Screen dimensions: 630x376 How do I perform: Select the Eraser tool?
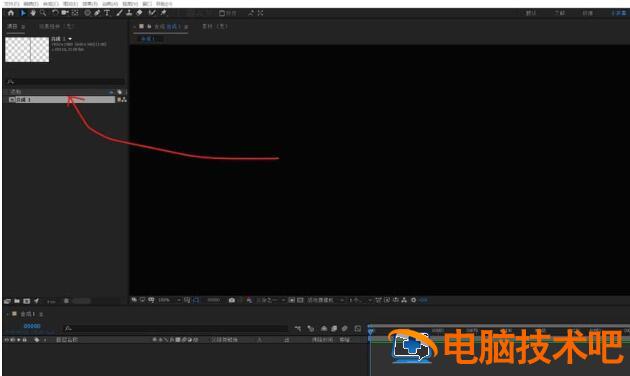click(x=139, y=13)
